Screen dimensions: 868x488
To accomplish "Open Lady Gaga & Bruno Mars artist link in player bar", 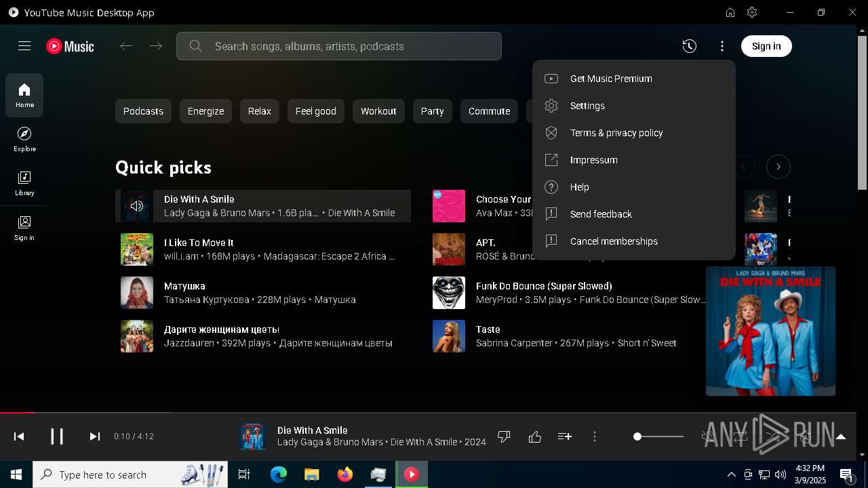I will tap(330, 442).
